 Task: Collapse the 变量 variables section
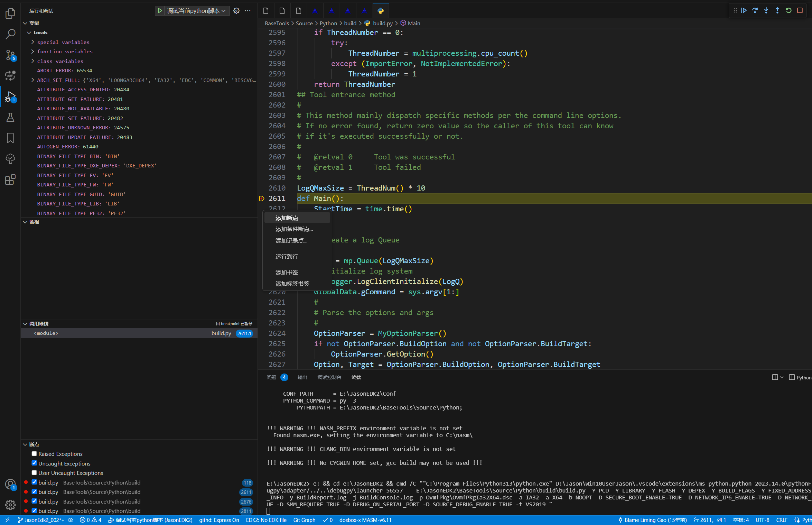25,23
